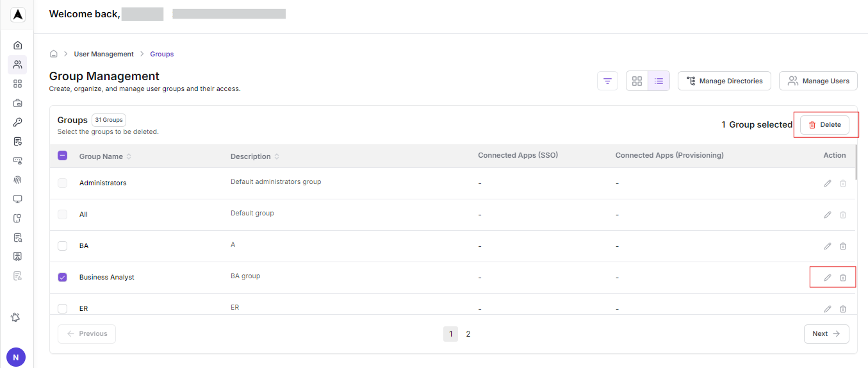This screenshot has width=868, height=368.
Task: Click the Groups breadcrumb
Action: [162, 54]
